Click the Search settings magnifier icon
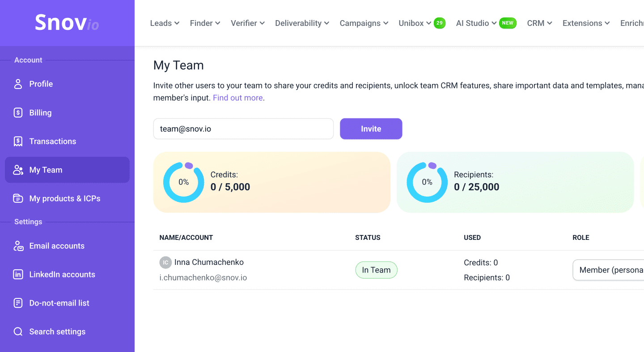 pos(18,331)
